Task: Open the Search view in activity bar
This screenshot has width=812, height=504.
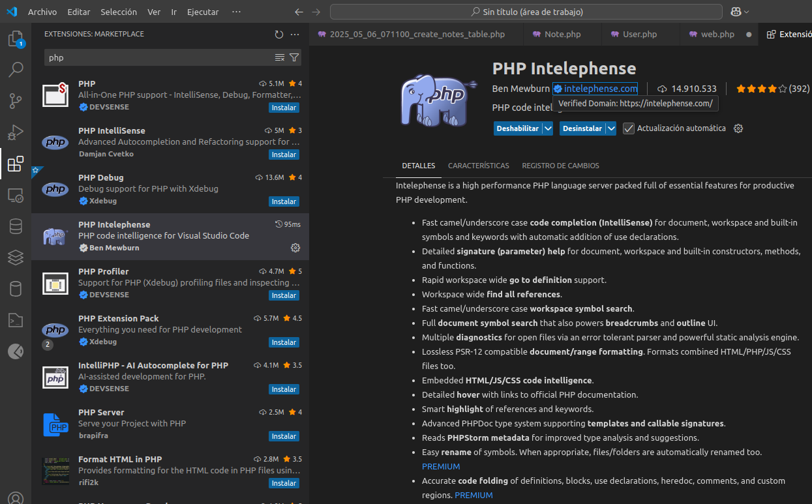Action: tap(16, 69)
